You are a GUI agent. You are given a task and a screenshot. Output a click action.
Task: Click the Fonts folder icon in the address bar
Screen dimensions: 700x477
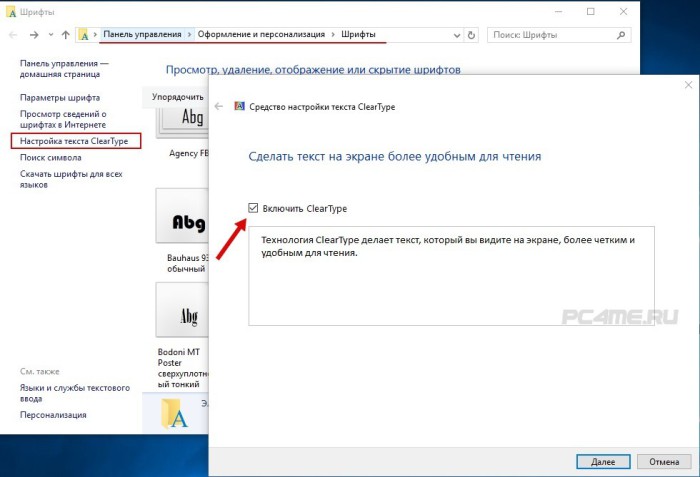pos(83,35)
